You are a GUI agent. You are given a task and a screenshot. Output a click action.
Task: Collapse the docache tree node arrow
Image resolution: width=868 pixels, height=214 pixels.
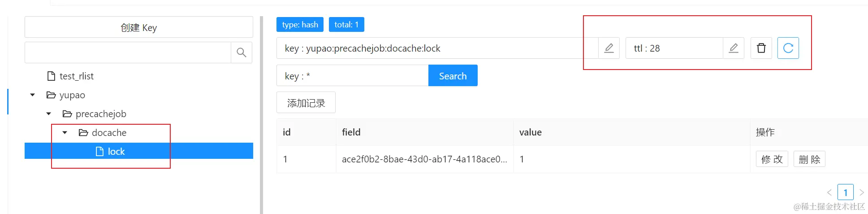point(65,133)
